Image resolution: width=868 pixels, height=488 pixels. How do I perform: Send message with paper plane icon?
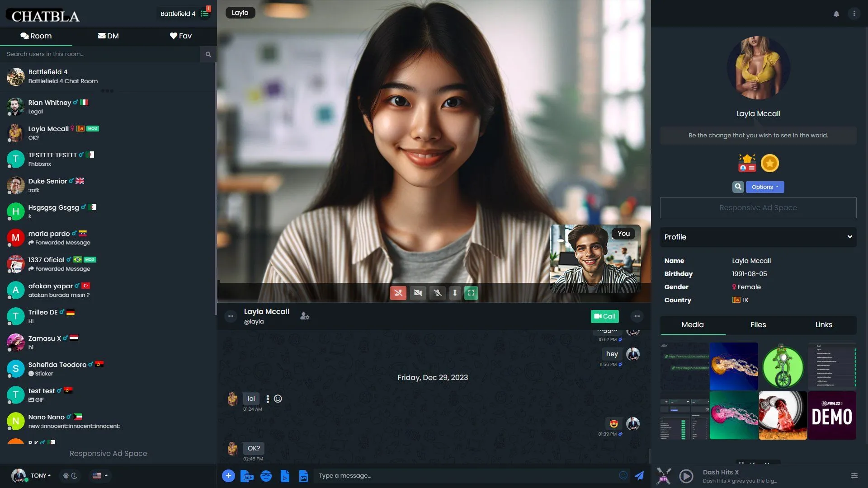click(x=639, y=475)
